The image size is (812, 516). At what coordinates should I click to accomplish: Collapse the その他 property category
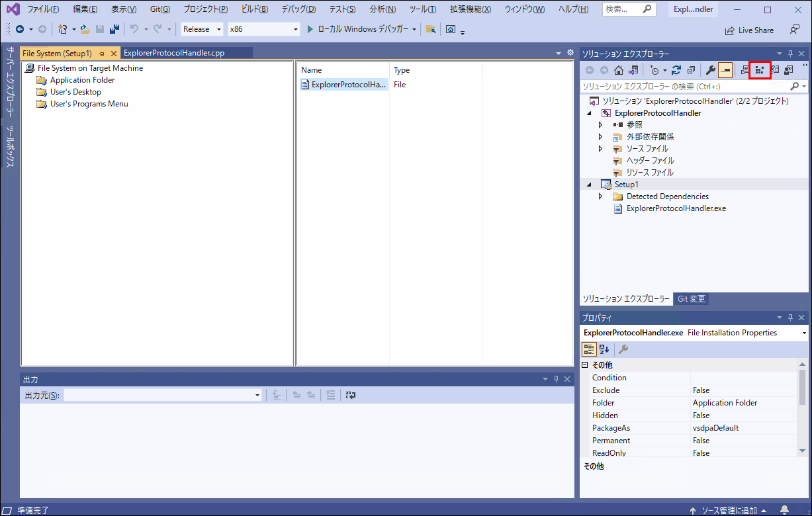tap(584, 365)
